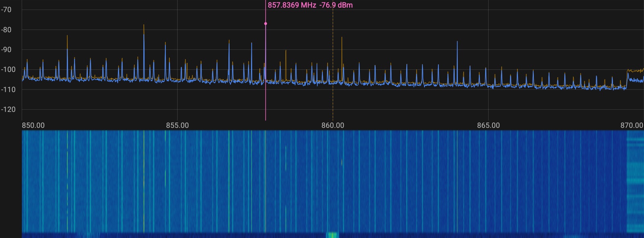Click the 870.00 frequency axis label
644x238 pixels.
point(632,125)
